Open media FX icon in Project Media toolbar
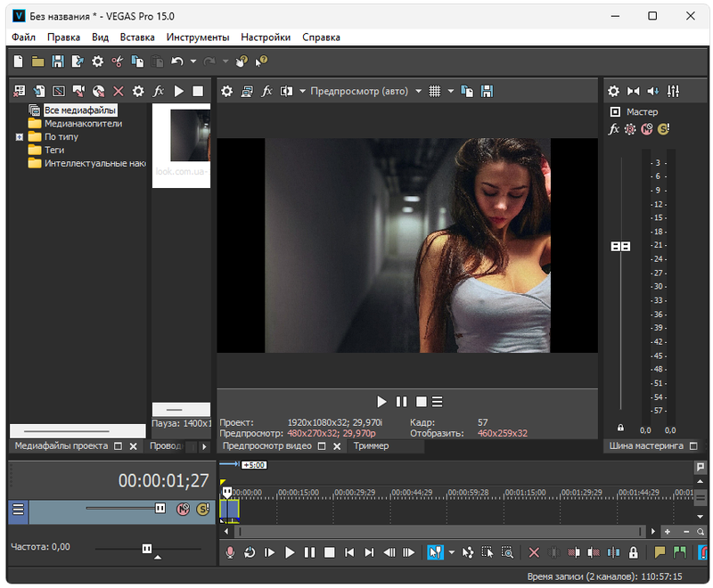This screenshot has height=588, width=713. tap(159, 91)
